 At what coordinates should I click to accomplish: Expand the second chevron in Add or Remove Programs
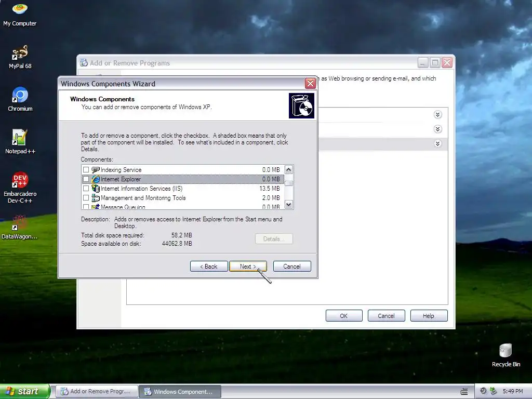437,129
